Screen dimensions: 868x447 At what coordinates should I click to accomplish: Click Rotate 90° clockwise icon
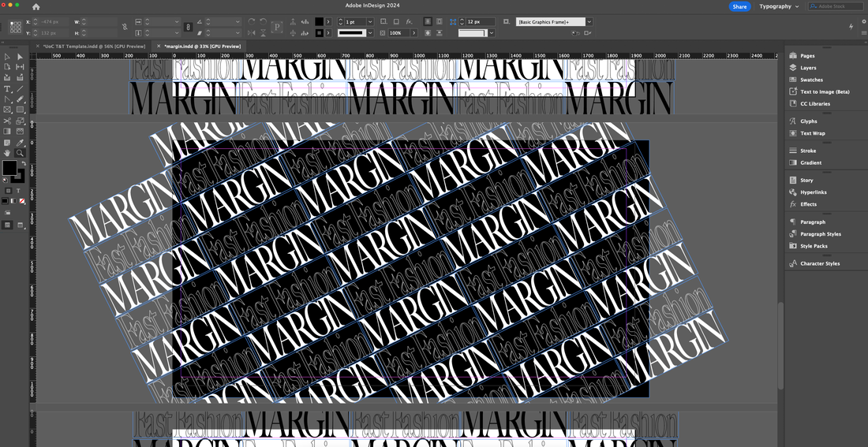pos(252,21)
